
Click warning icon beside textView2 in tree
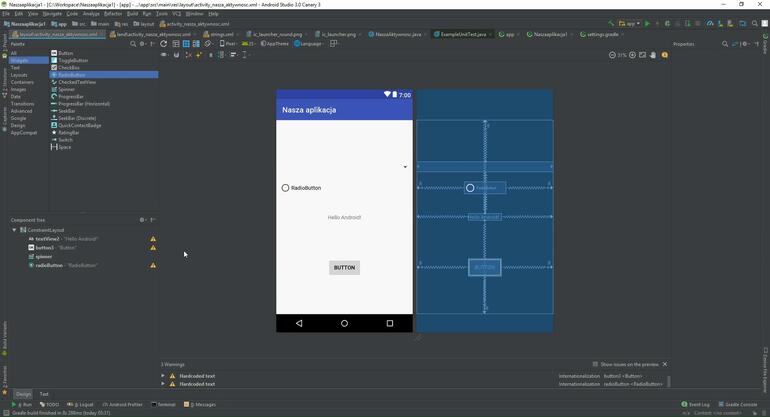click(x=153, y=239)
